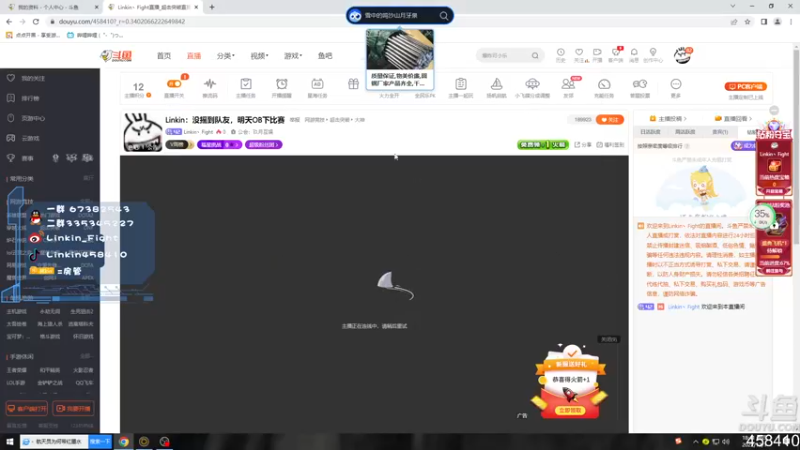The image size is (800, 450).
Task: Open the gift box tool icon
Action: (353, 84)
